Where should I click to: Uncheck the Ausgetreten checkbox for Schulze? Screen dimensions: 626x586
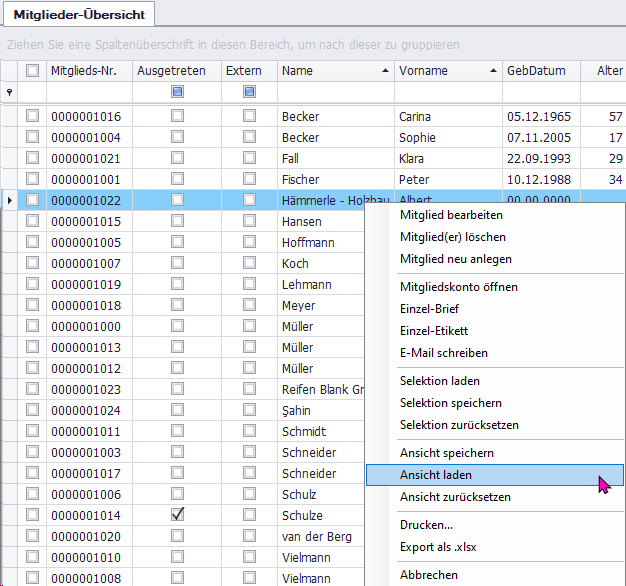pyautogui.click(x=177, y=515)
